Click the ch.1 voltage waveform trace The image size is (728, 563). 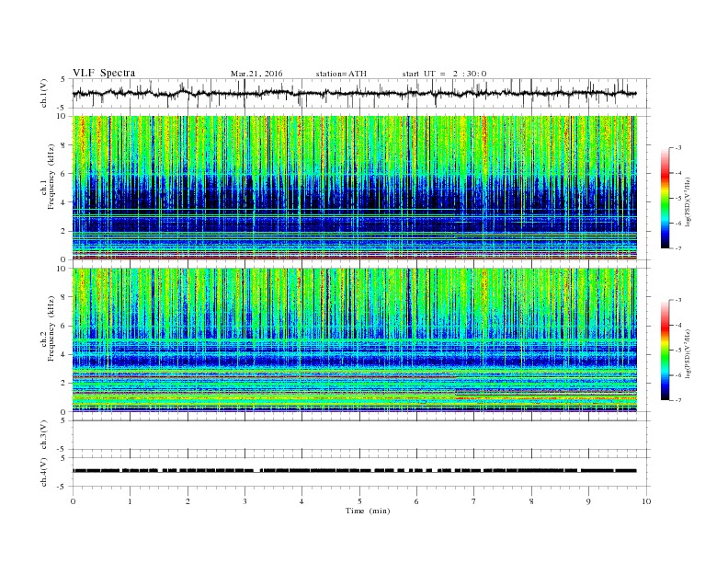[355, 93]
